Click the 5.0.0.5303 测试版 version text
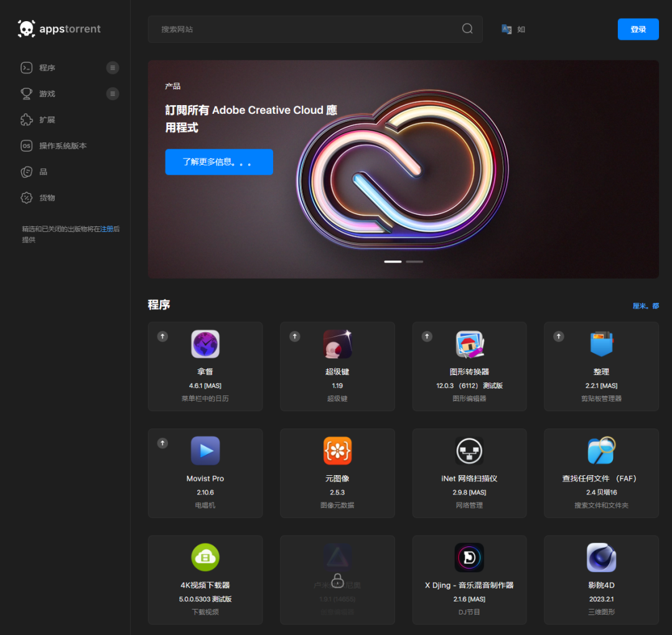This screenshot has height=635, width=672. click(205, 599)
